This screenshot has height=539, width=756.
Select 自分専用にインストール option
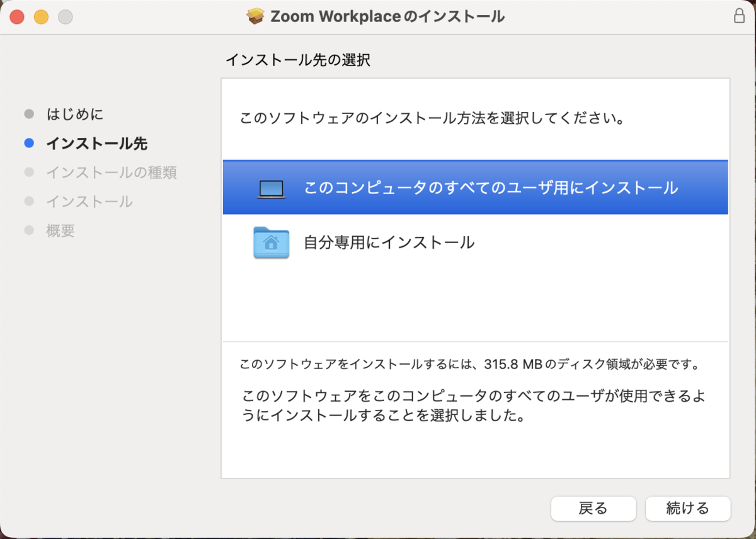[x=475, y=242]
